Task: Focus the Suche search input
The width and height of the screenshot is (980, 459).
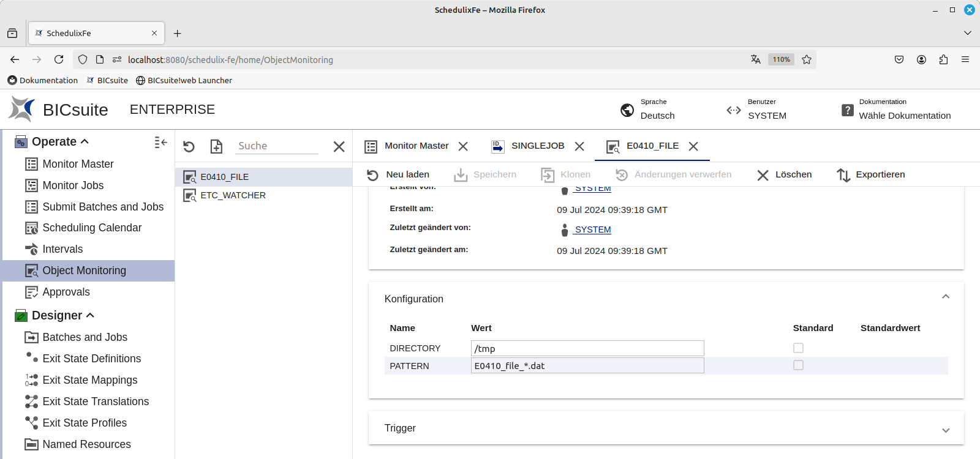Action: coord(277,146)
